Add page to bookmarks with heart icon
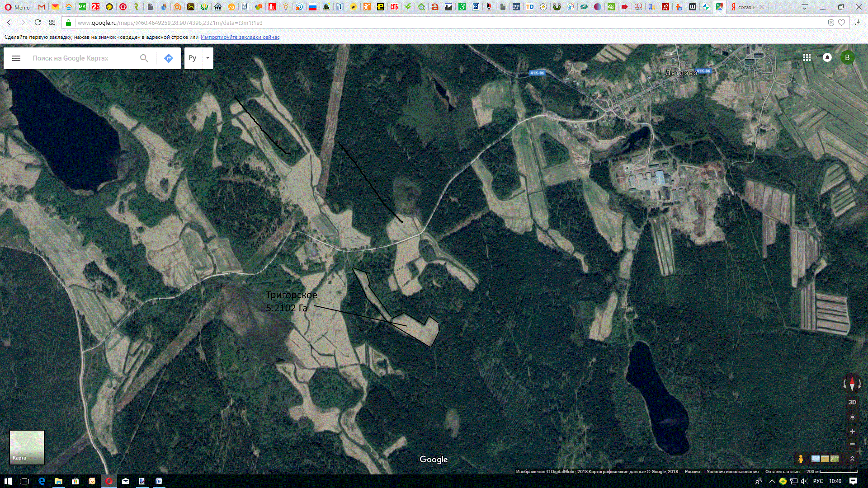This screenshot has height=488, width=868. 841,23
